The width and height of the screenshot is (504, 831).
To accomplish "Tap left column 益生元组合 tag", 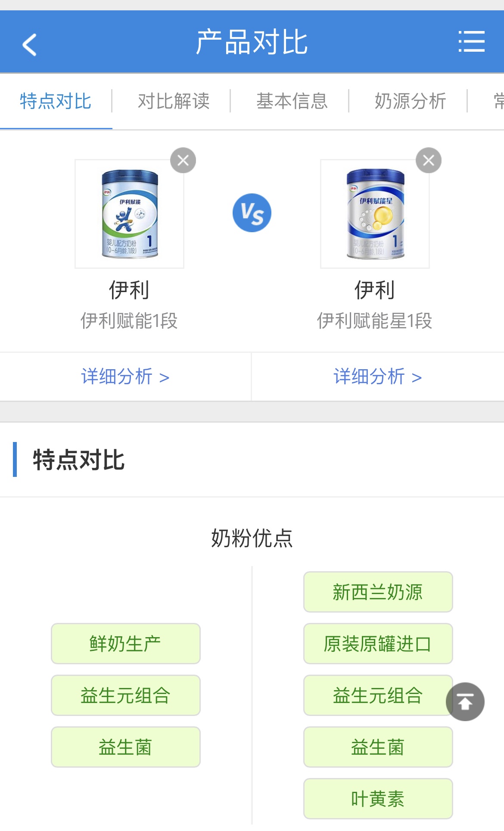I will [x=125, y=695].
